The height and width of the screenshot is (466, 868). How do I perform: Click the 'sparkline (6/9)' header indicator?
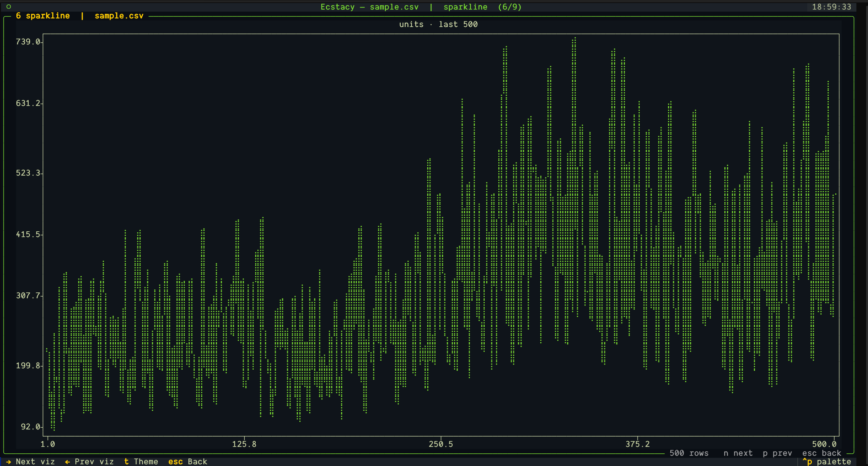482,7
